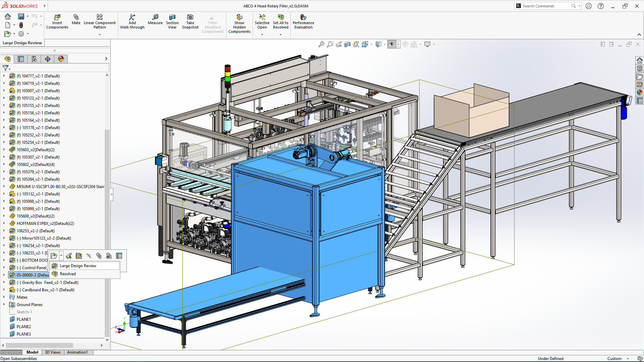Switch to the Animation1 tab

click(x=76, y=352)
